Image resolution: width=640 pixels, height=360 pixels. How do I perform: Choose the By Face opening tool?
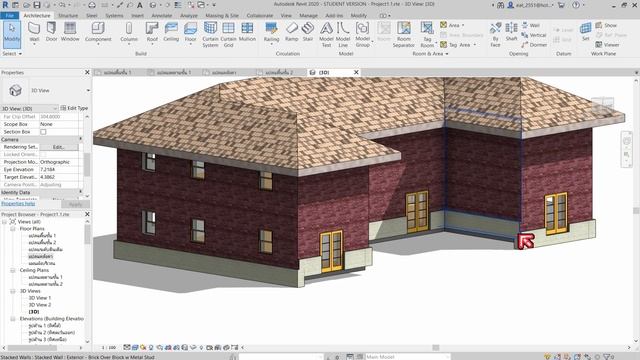[496, 35]
